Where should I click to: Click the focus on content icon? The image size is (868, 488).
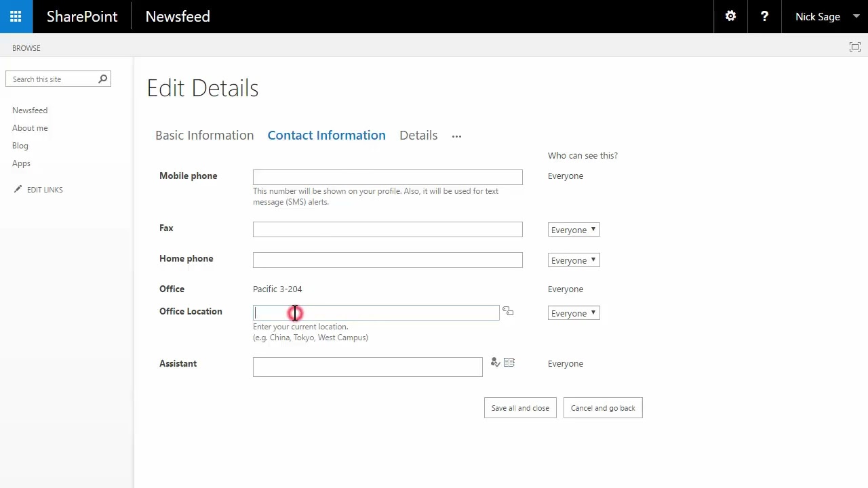(x=854, y=47)
